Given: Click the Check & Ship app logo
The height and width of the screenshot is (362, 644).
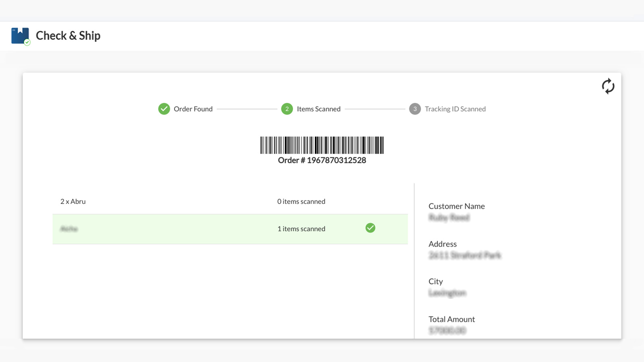Looking at the screenshot, I should (x=21, y=36).
